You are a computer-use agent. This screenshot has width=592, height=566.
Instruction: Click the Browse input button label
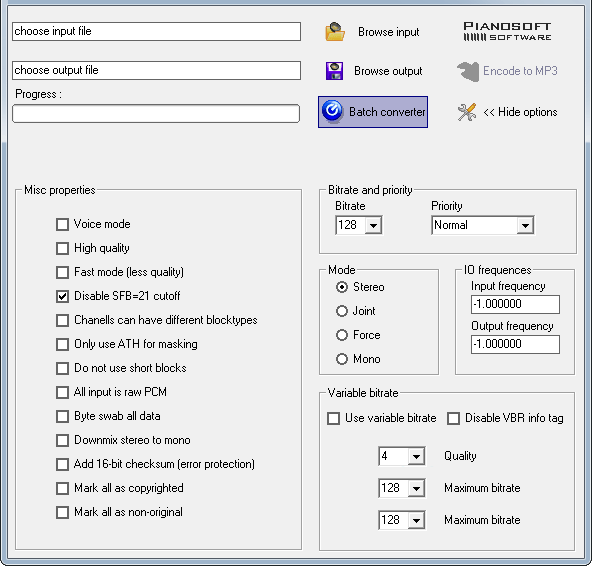[388, 32]
